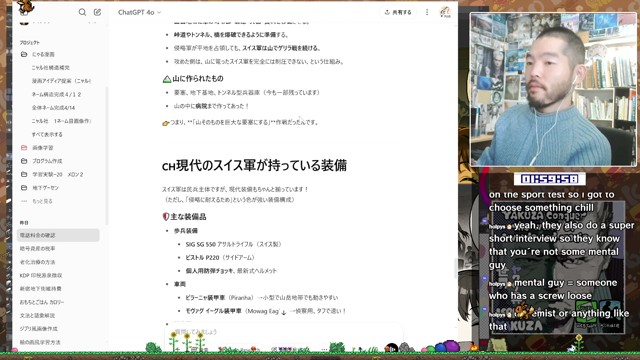Open the プログラム作成 project folder icon
The image size is (640, 360).
[x=24, y=161]
